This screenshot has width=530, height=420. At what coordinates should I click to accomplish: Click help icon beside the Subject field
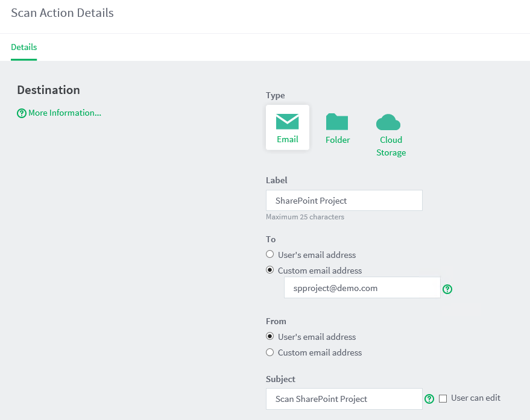click(429, 399)
